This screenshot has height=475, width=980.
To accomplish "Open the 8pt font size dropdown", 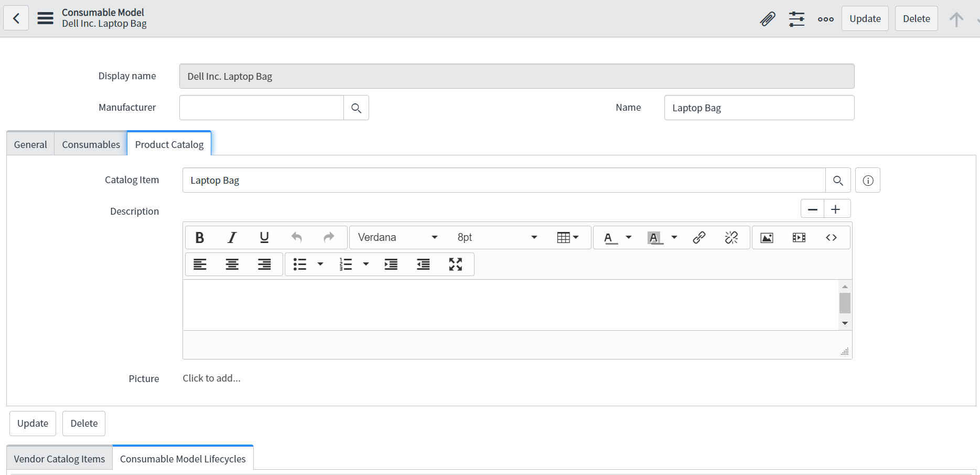I will (497, 237).
